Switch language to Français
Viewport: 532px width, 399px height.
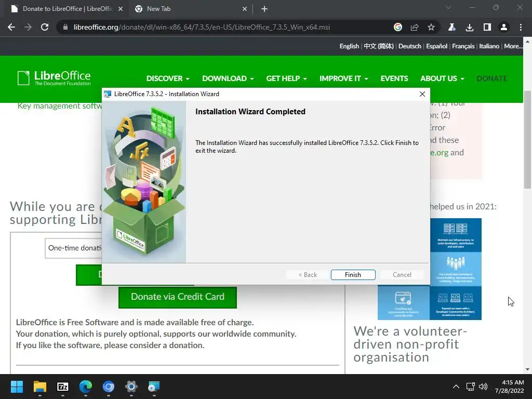[x=463, y=46]
